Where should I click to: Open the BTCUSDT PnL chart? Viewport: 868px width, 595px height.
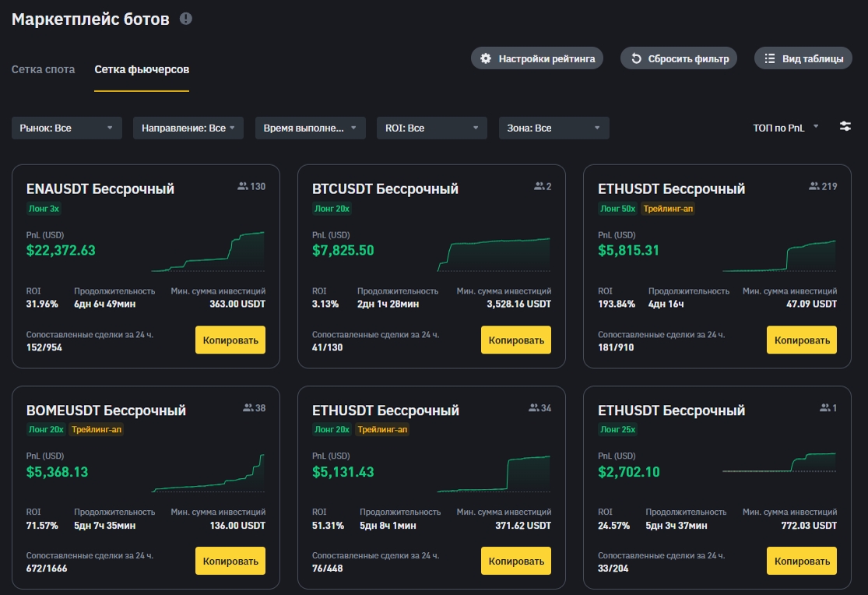[x=494, y=255]
